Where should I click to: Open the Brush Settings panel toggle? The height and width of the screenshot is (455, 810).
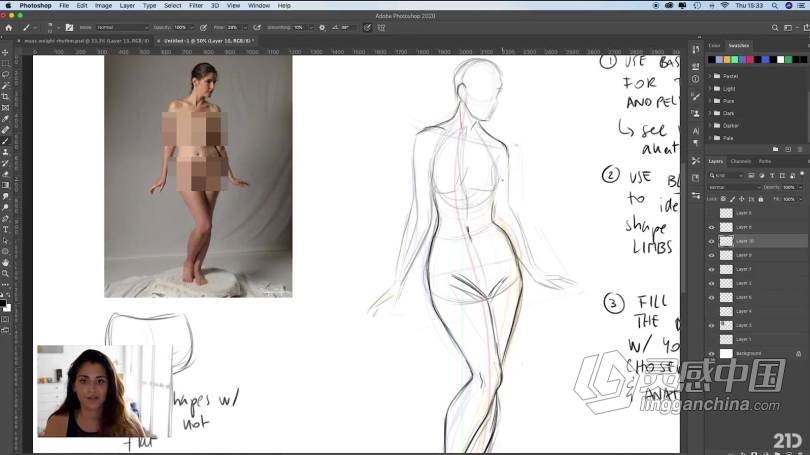pyautogui.click(x=69, y=27)
